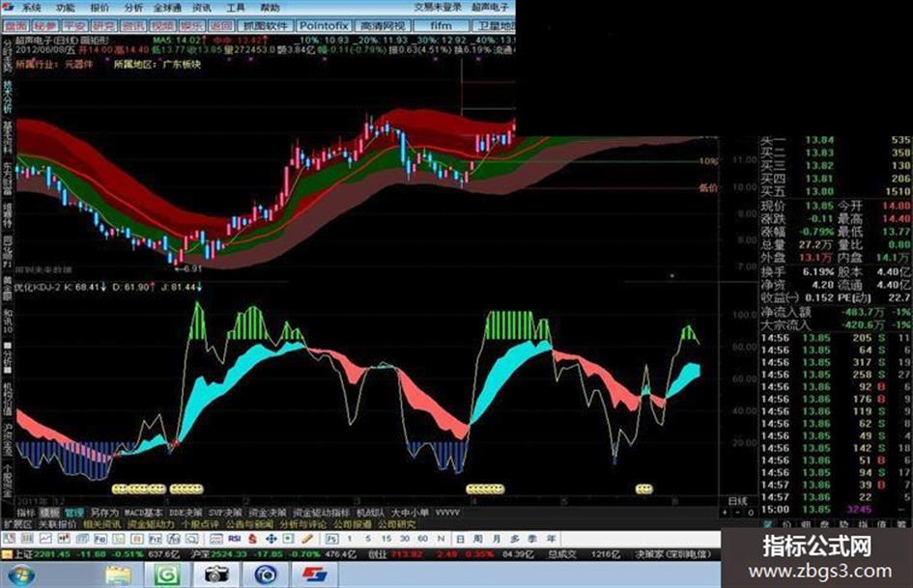Screen dimensions: 913x588
Task: Select the blue four-arrow move icon
Action: [271, 539]
